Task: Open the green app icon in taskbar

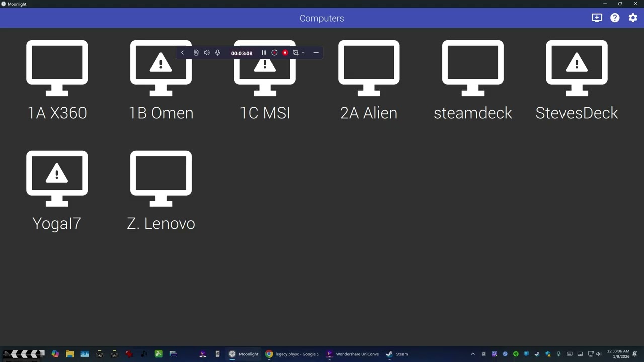Action: click(x=158, y=354)
